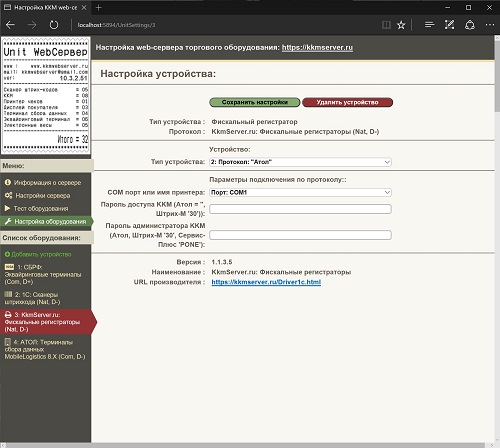The height and width of the screenshot is (448, 500).
Task: Click the handheld icon of device 4: АТОЛ
Action: tap(7, 342)
